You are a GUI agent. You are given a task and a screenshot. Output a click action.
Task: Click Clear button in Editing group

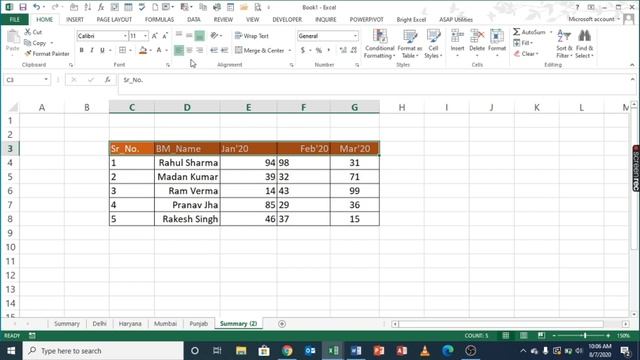coord(526,53)
